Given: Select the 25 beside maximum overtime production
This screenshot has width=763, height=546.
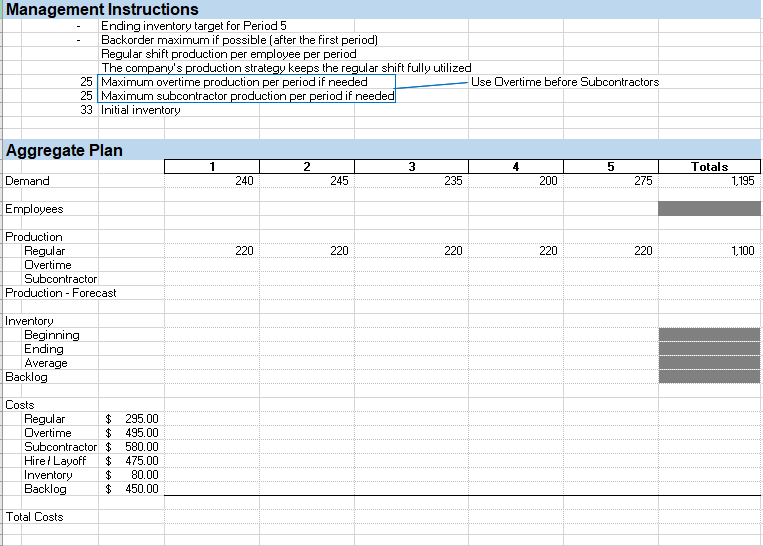Looking at the screenshot, I should pyautogui.click(x=86, y=82).
